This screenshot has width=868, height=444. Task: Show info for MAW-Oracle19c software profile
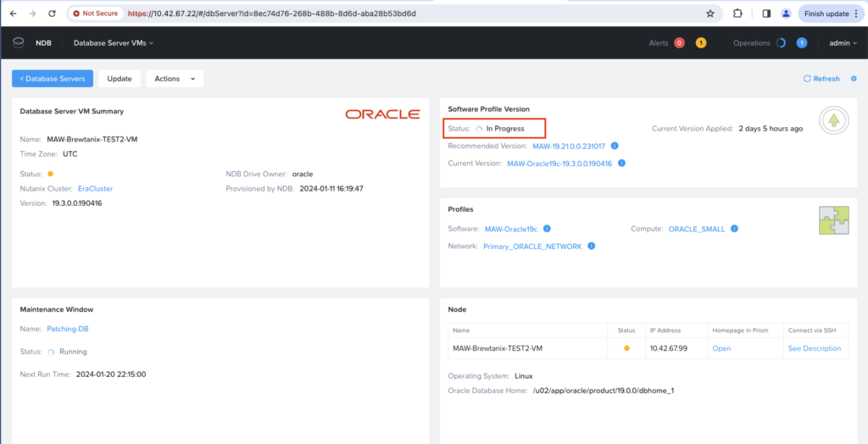point(547,228)
